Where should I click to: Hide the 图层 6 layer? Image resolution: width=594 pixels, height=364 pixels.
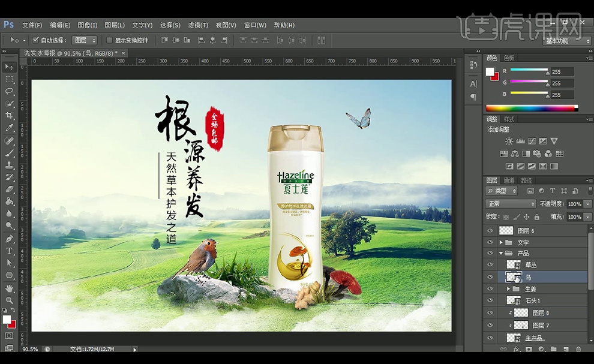(x=490, y=231)
